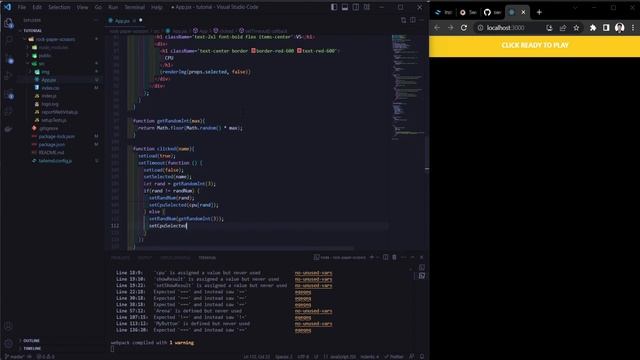The height and width of the screenshot is (360, 640).
Task: Open View menu in VS Code
Action: point(82,7)
